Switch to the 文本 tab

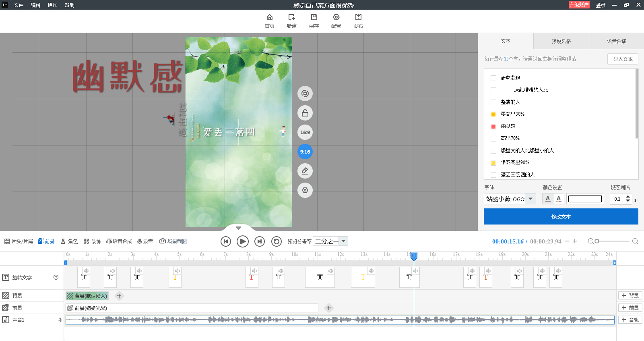point(506,41)
